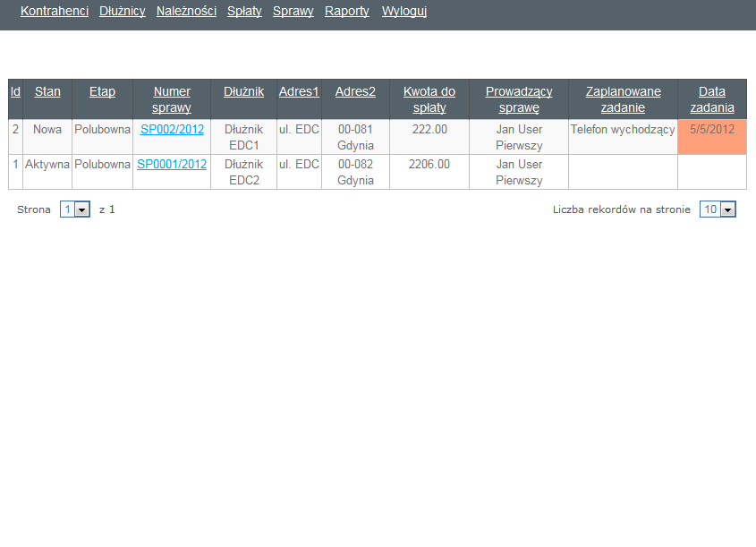The height and width of the screenshot is (547, 756).
Task: Log out via Wyloguj link
Action: coord(404,11)
